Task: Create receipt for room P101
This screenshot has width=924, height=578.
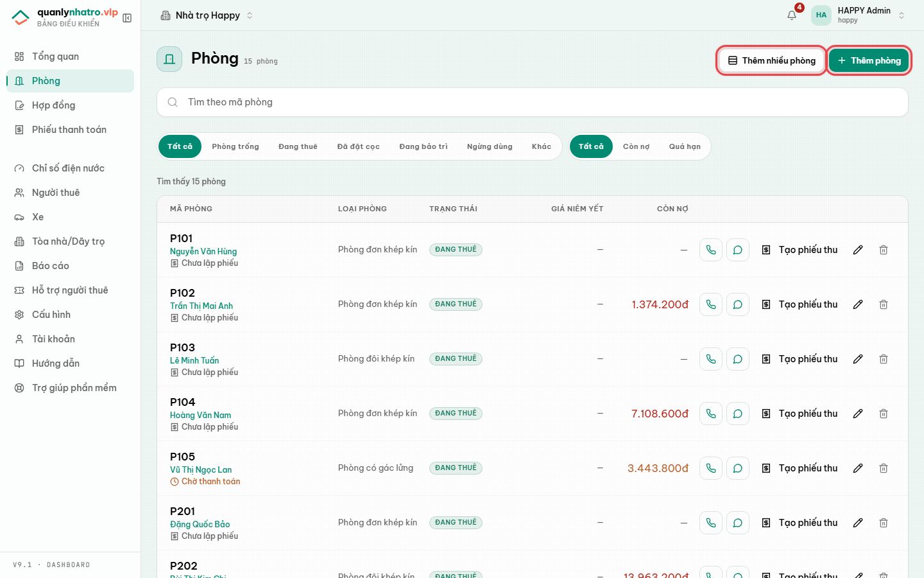Action: tap(800, 250)
